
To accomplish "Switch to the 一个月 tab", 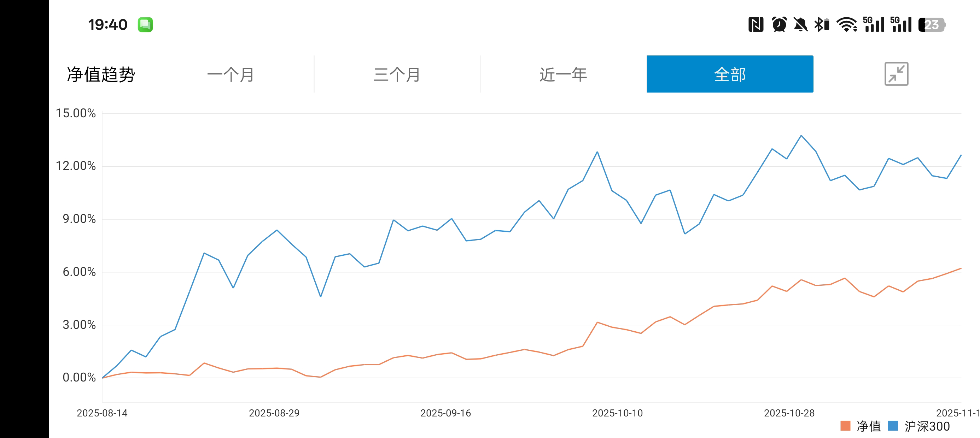I will coord(231,74).
